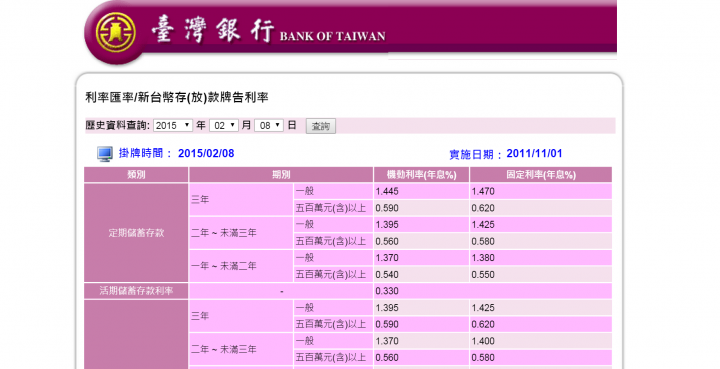Click the 類別 column header
Screen dimensions: 720x369
[x=136, y=175]
